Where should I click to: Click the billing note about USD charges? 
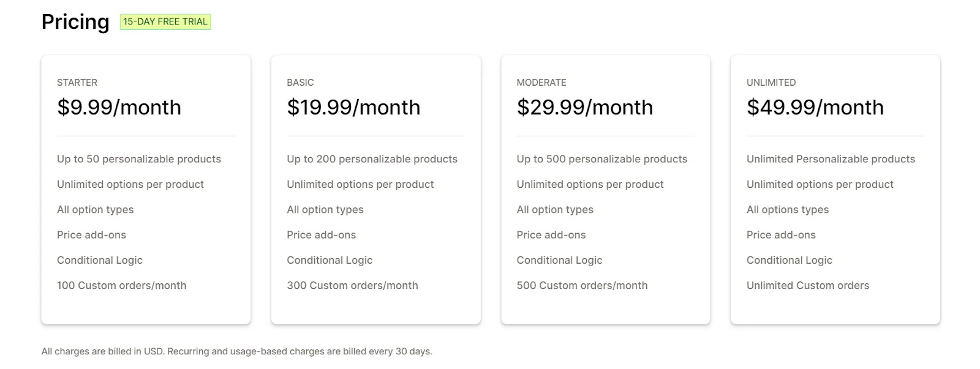(x=237, y=352)
